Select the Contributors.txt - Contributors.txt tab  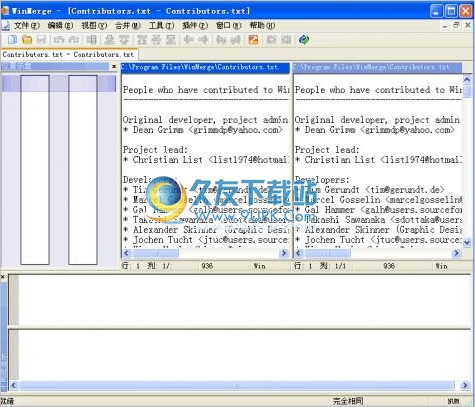coord(69,54)
